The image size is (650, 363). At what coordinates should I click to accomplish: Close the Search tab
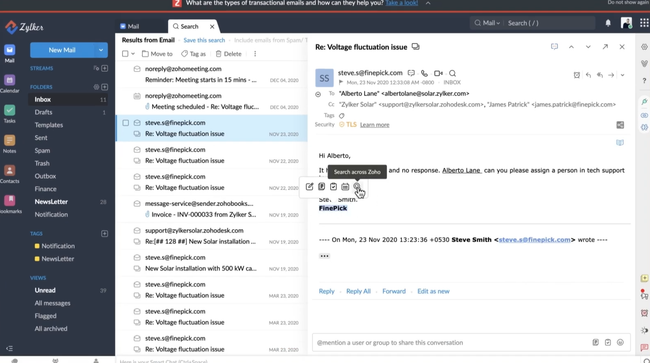(212, 27)
